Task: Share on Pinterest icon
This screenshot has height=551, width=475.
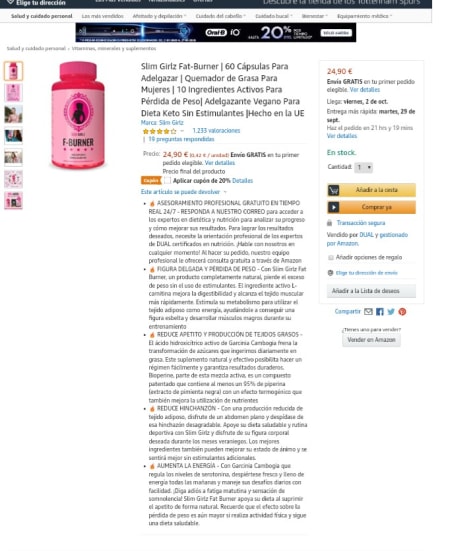Action: (402, 312)
